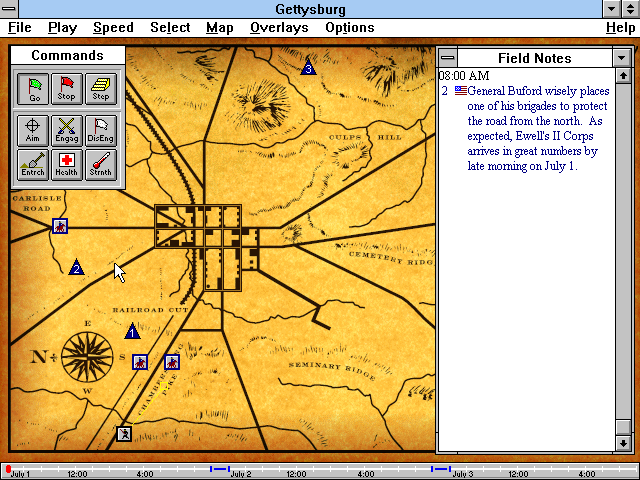Jump to July 2 on the timeline
Viewport: 640px width, 480px height.
pos(241,474)
